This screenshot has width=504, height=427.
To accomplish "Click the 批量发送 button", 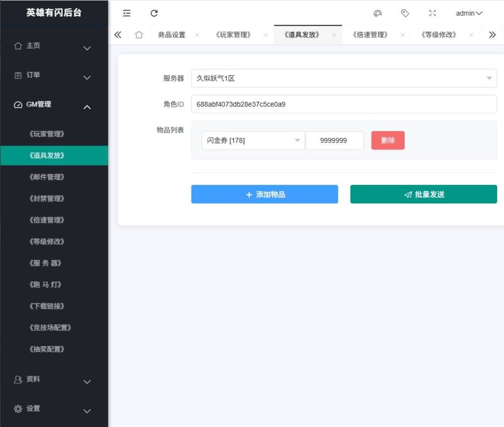I will tap(423, 194).
